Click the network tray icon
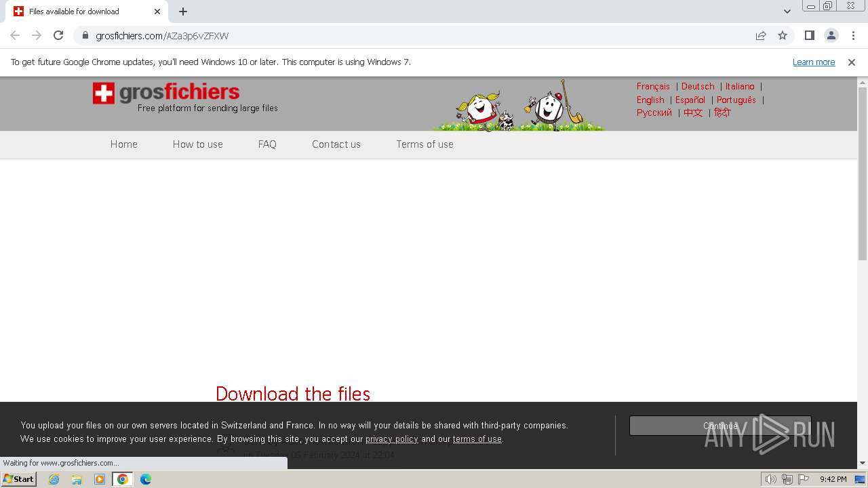This screenshot has width=868, height=488. coord(787,479)
